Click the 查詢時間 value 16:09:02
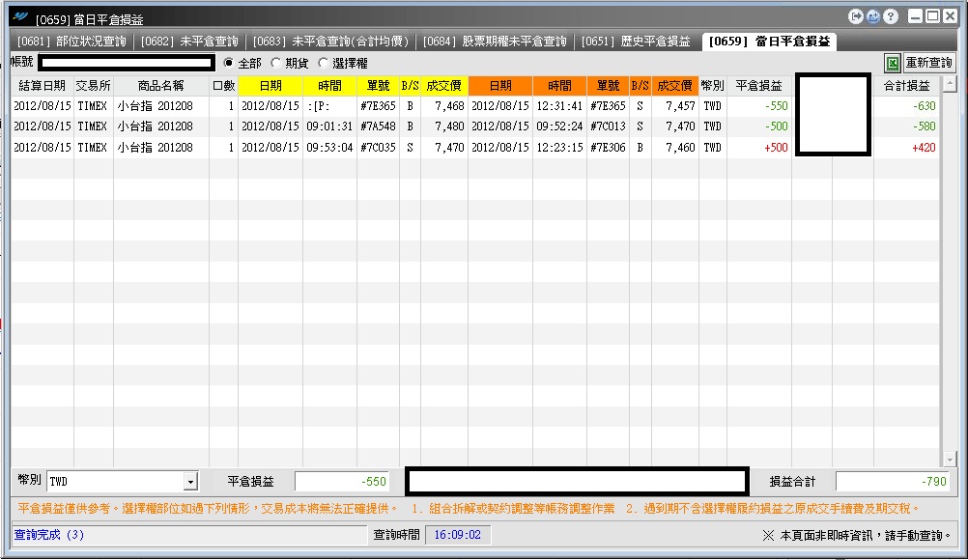This screenshot has height=560, width=968. click(x=458, y=535)
